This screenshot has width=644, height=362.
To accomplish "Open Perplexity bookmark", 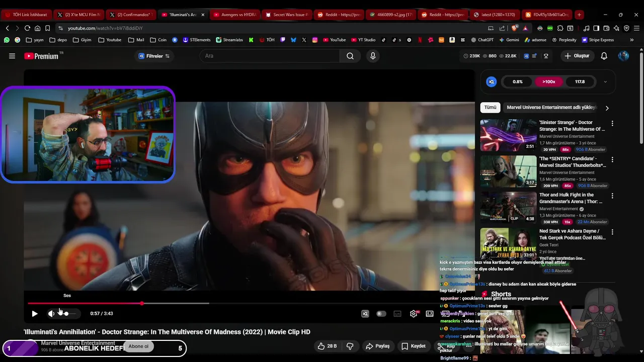I will click(564, 40).
